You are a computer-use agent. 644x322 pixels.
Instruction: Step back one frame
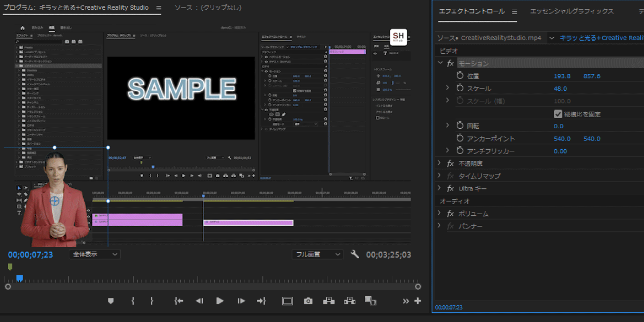coord(199,301)
